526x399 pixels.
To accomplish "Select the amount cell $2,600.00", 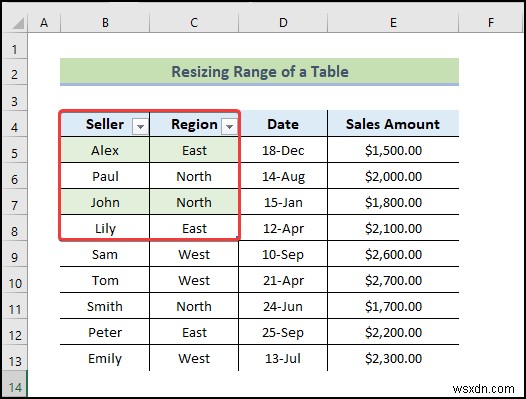I will (393, 254).
